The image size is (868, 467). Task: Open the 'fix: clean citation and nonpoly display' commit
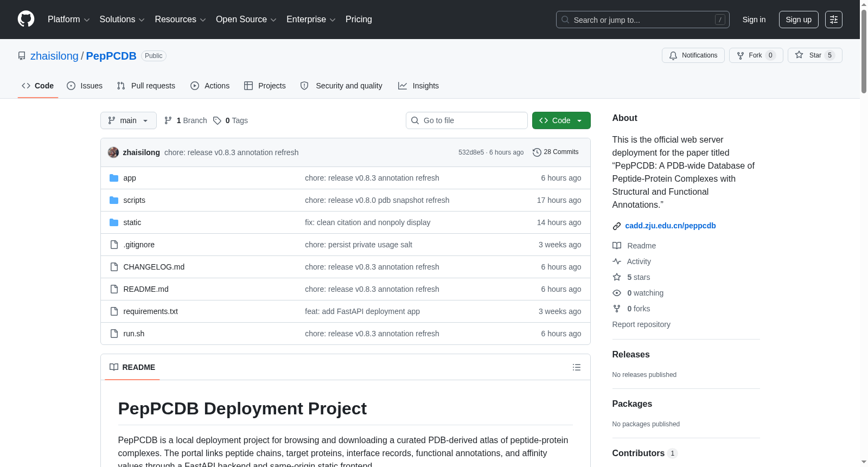click(368, 222)
